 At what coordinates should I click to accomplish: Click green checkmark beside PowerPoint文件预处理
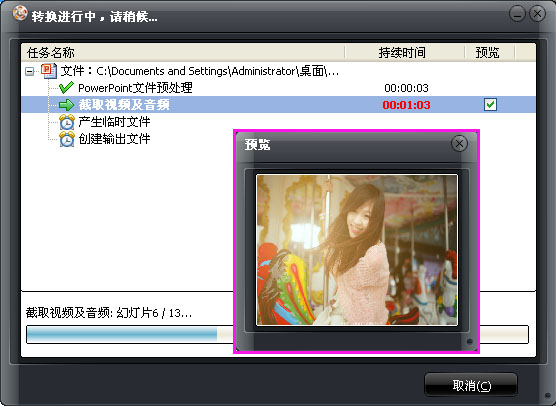(x=66, y=88)
